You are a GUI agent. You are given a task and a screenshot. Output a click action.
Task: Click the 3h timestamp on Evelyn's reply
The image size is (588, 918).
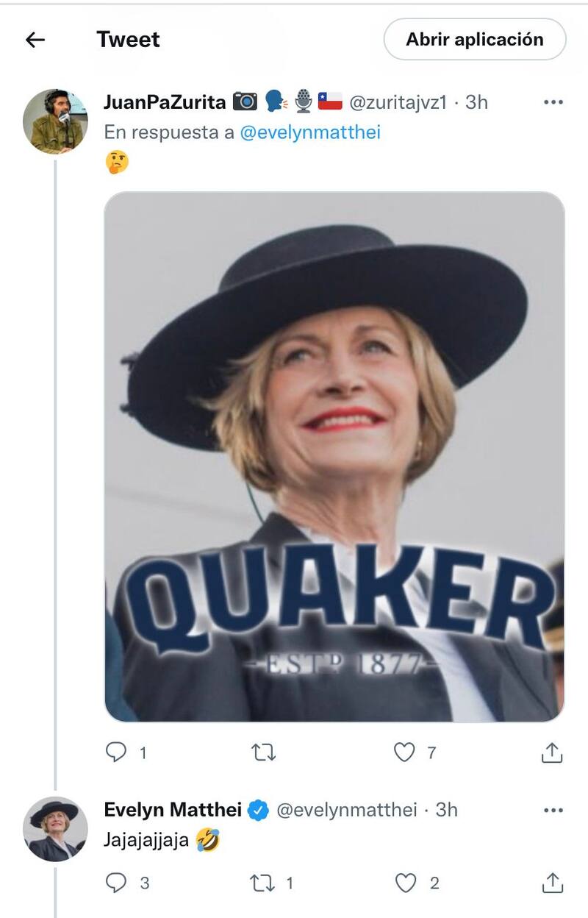coord(446,810)
